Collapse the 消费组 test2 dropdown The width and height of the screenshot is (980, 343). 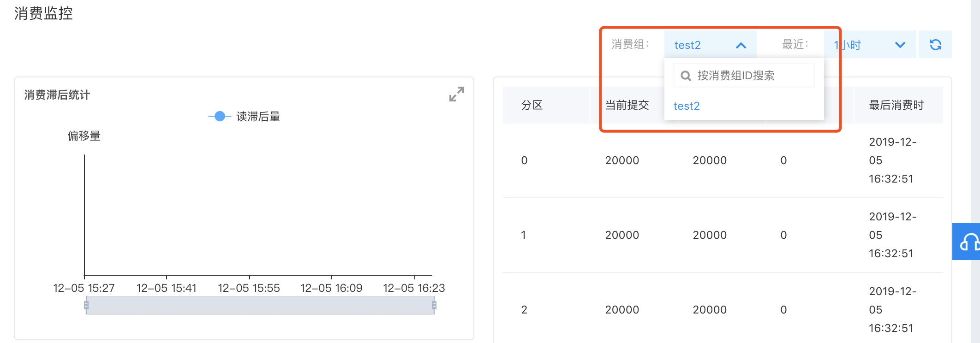click(741, 45)
